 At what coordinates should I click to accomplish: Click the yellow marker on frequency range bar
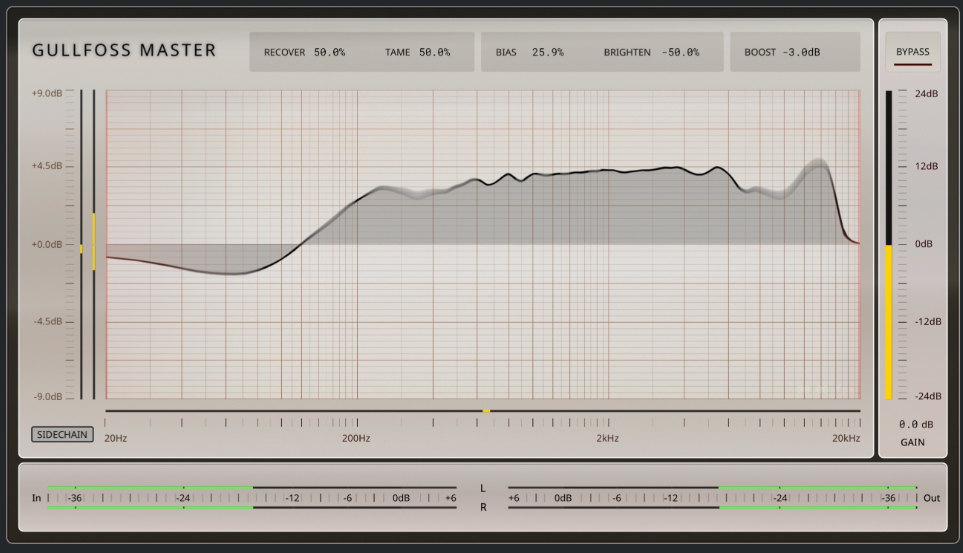[x=486, y=410]
